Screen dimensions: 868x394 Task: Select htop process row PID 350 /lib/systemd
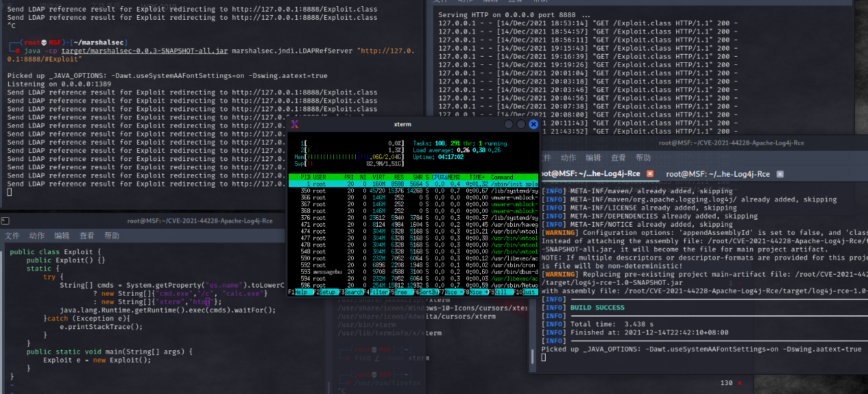tap(414, 191)
